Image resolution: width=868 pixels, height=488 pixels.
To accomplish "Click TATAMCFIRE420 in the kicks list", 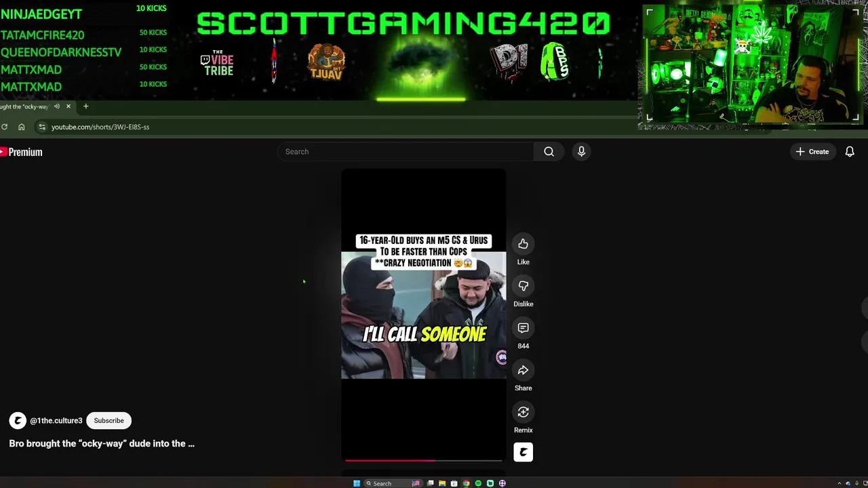I will [x=43, y=35].
